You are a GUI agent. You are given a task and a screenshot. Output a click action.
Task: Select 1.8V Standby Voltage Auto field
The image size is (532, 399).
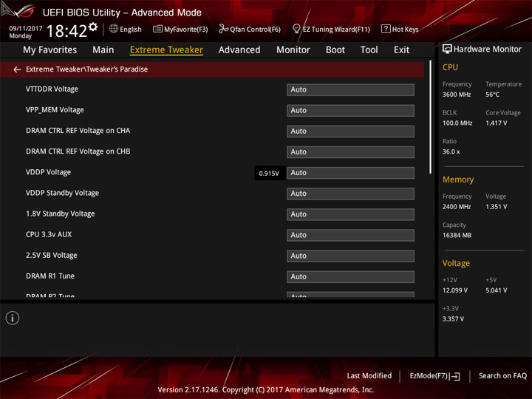[350, 214]
